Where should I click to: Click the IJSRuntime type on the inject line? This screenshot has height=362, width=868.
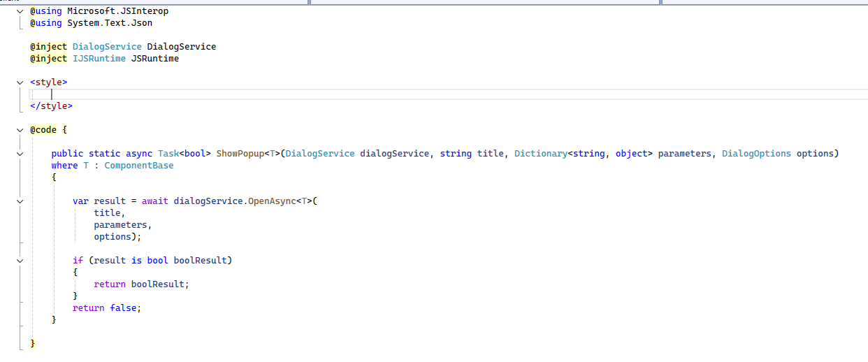[99, 59]
